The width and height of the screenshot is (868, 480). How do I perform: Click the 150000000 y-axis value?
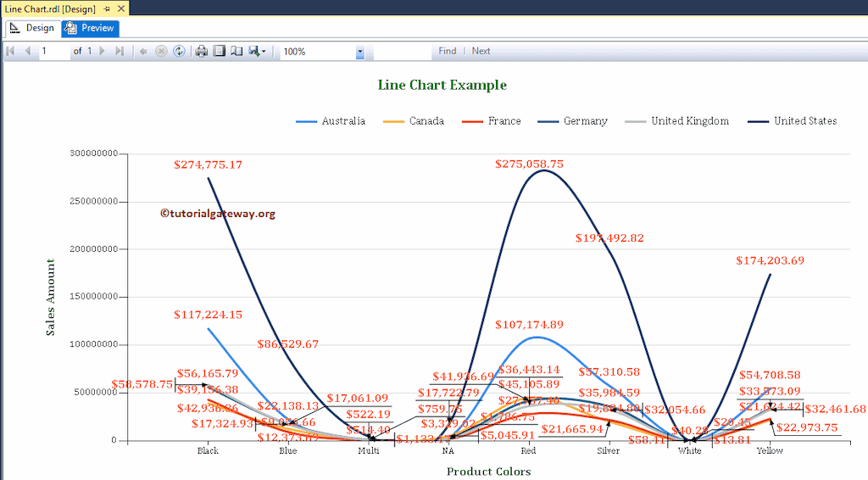point(94,297)
